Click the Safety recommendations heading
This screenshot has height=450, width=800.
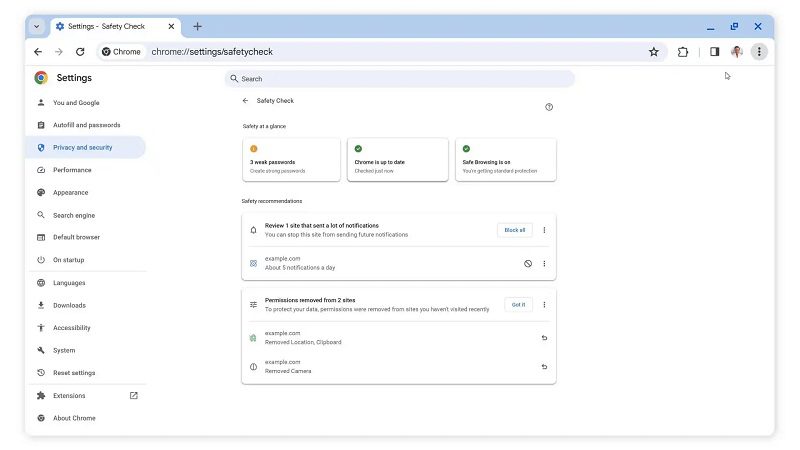[272, 201]
